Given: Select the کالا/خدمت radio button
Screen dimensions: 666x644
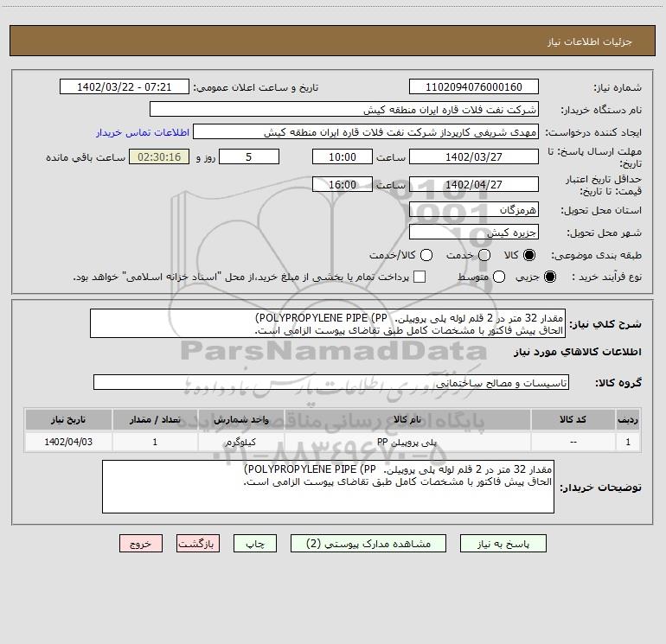Looking at the screenshot, I should tap(426, 255).
